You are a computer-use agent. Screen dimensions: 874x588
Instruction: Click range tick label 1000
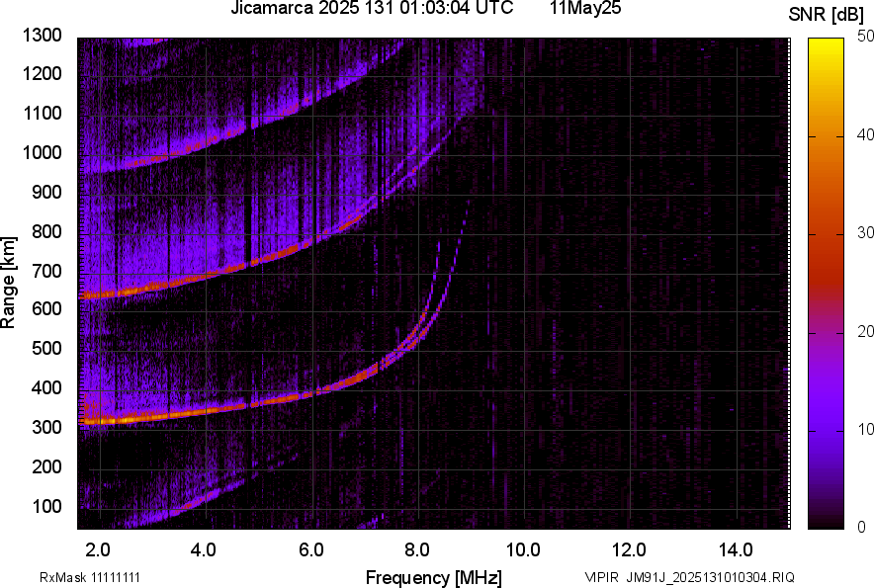coord(42,152)
